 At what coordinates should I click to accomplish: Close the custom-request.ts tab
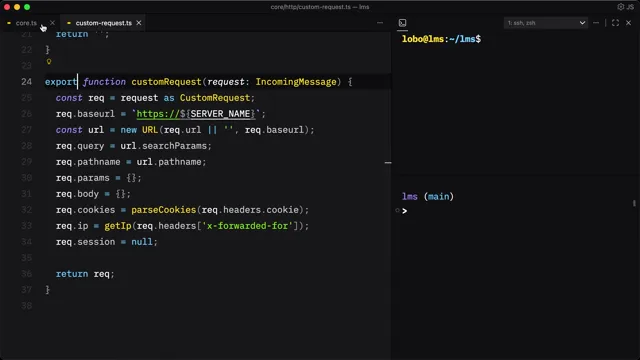[x=139, y=23]
